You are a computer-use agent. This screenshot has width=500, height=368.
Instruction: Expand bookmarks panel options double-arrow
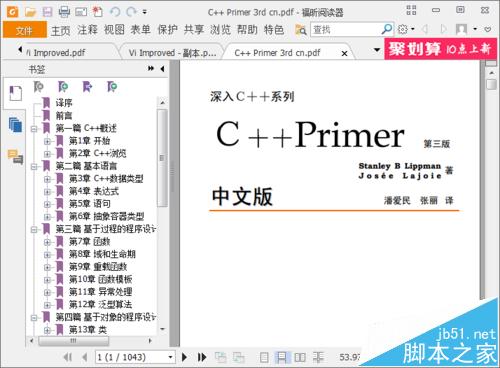[x=151, y=69]
